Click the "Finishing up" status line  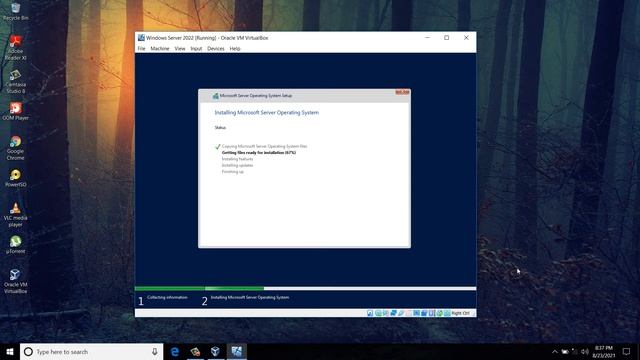tap(232, 172)
